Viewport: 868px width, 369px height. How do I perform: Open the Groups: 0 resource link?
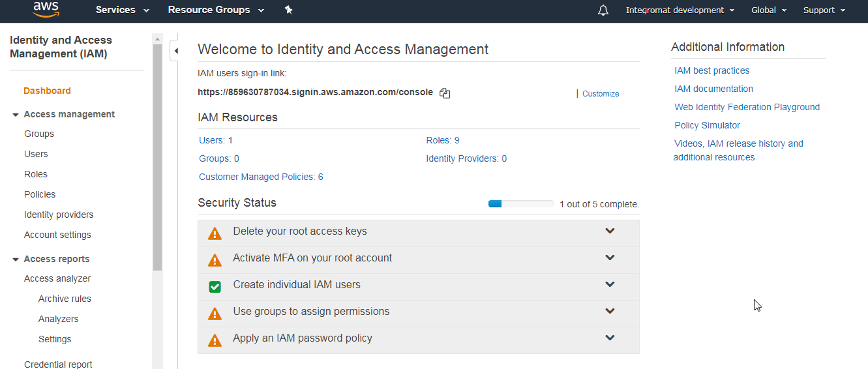point(219,158)
